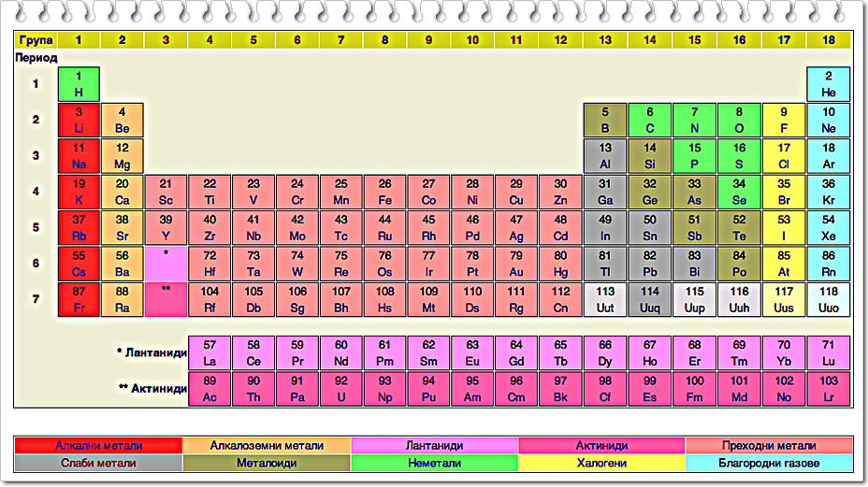Select the Helium (He) cell
The image size is (868, 487).
[x=828, y=84]
